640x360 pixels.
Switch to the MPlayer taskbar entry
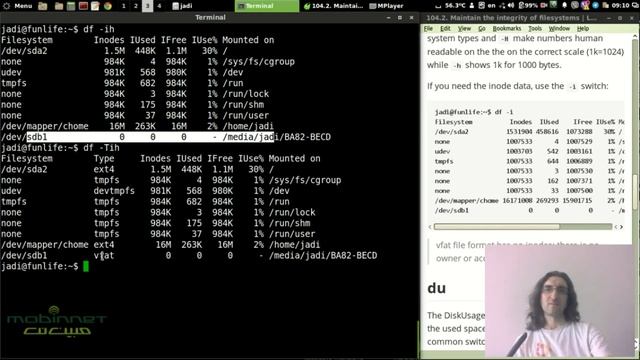point(386,6)
